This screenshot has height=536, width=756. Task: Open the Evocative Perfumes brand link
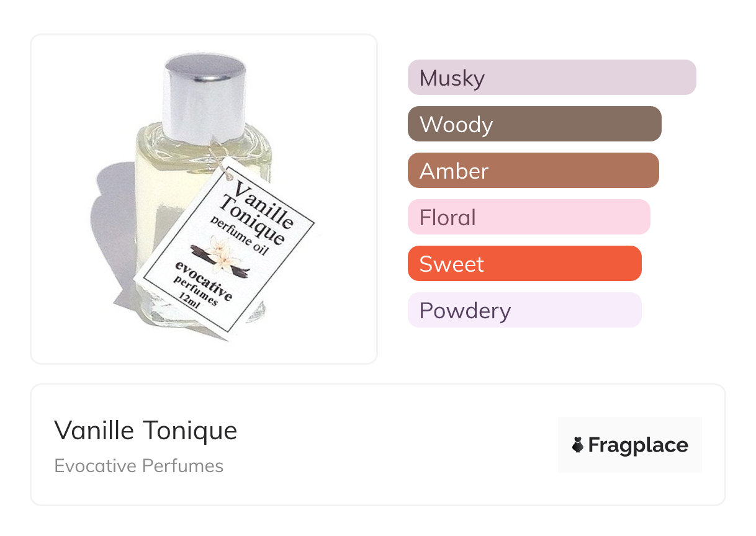(138, 466)
